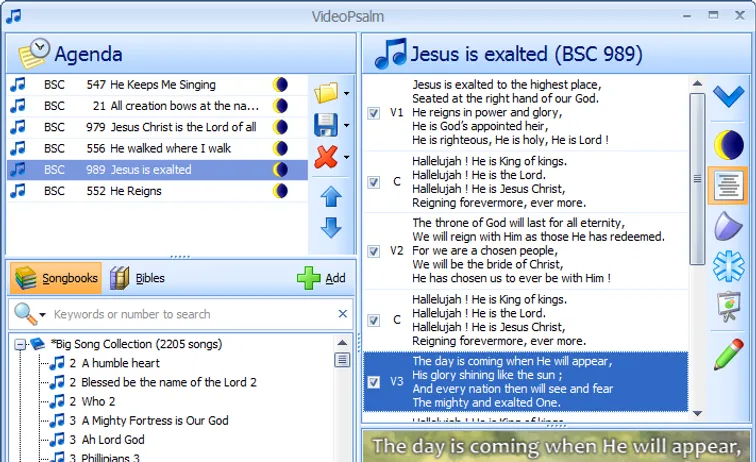
Task: Uncheck the V2 verse checkbox
Action: (374, 251)
